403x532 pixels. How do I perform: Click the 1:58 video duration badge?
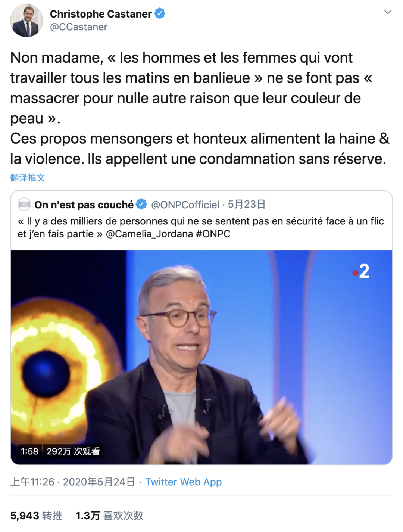[29, 451]
